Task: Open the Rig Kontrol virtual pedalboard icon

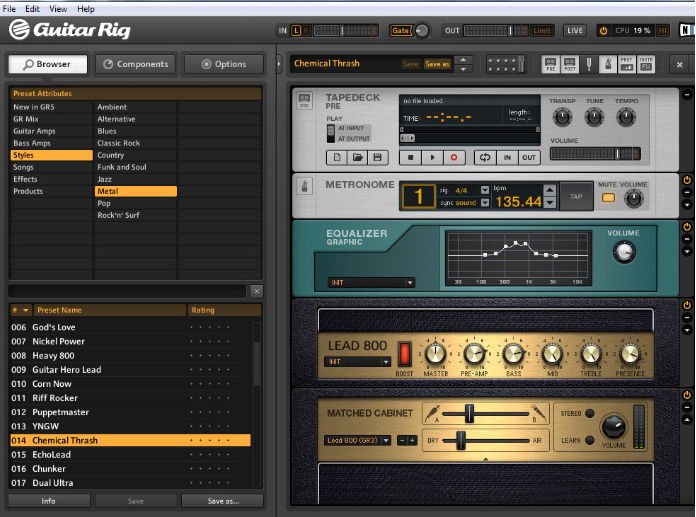Action: pyautogui.click(x=506, y=64)
